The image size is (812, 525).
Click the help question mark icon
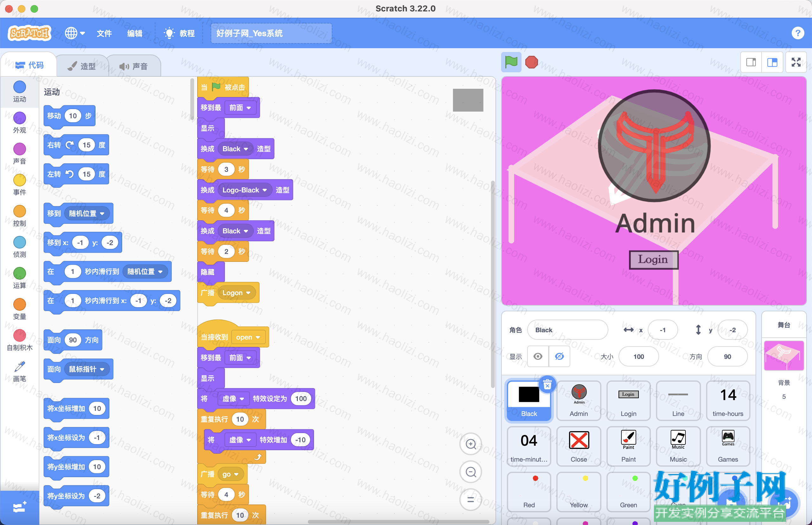click(x=798, y=33)
